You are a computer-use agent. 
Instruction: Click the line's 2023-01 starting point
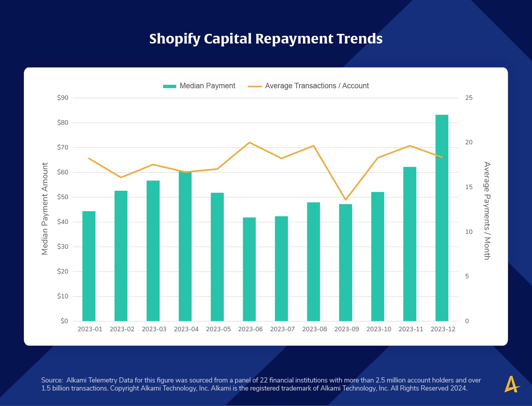point(89,158)
